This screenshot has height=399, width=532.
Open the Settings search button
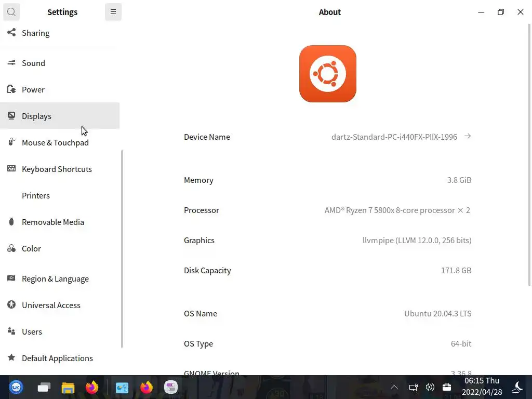(x=11, y=12)
